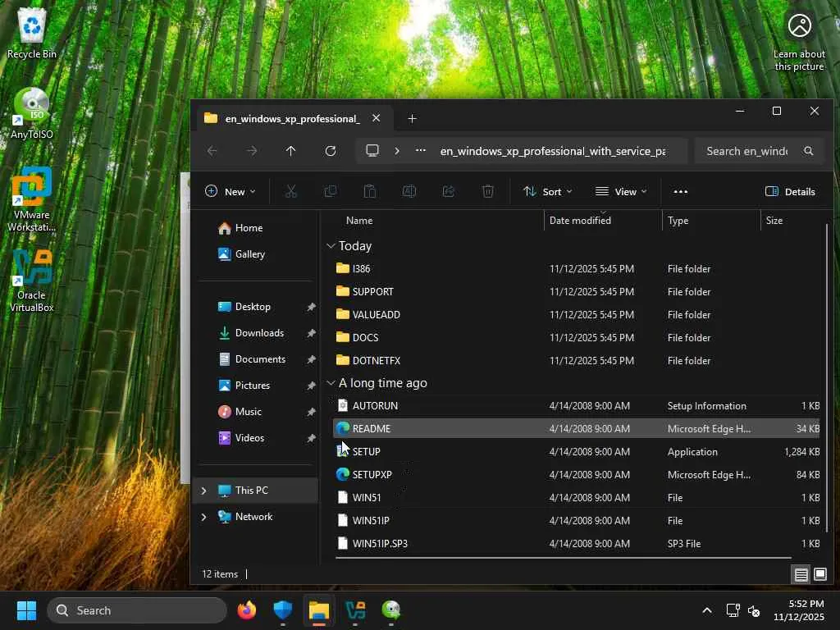Screen dimensions: 840x630
Task: Open the Windows Start button
Action: (x=26, y=610)
